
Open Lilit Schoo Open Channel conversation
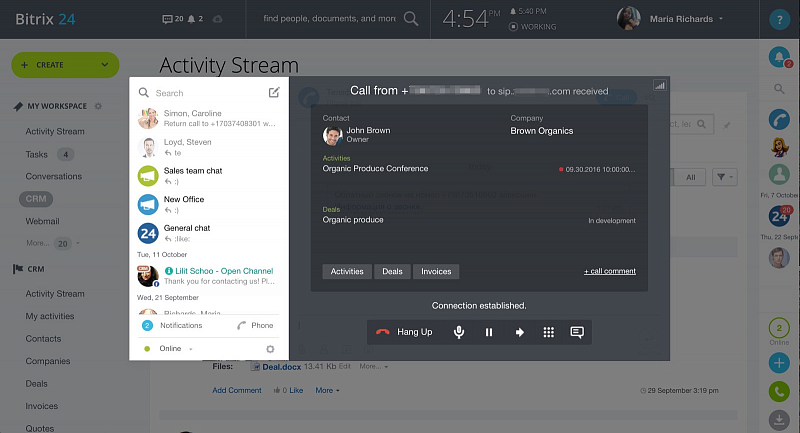pos(209,275)
